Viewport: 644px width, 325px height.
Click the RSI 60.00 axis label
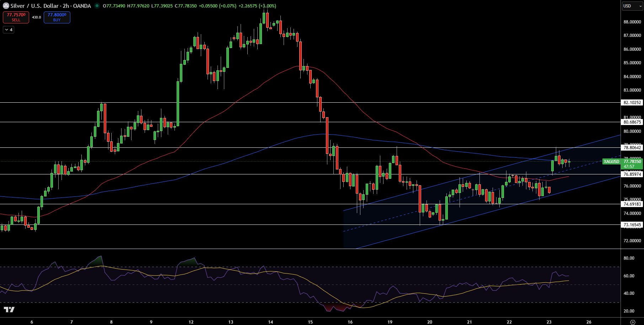click(629, 276)
